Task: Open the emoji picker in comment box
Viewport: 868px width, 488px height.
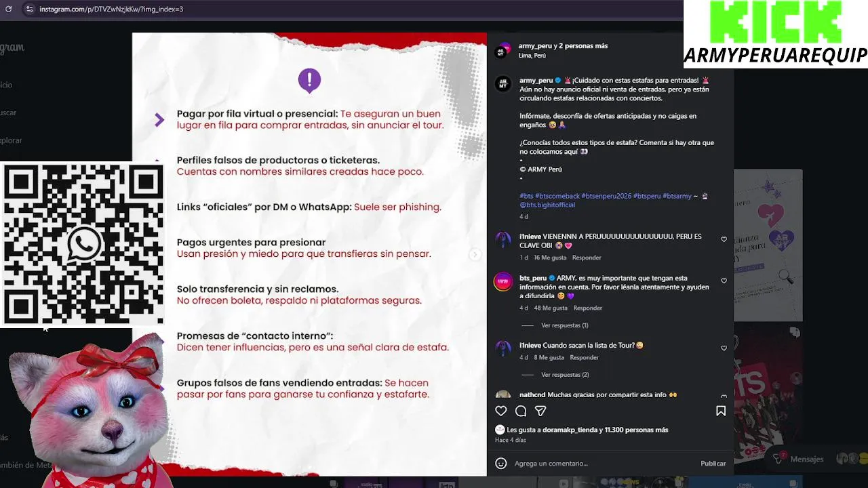Action: point(501,464)
